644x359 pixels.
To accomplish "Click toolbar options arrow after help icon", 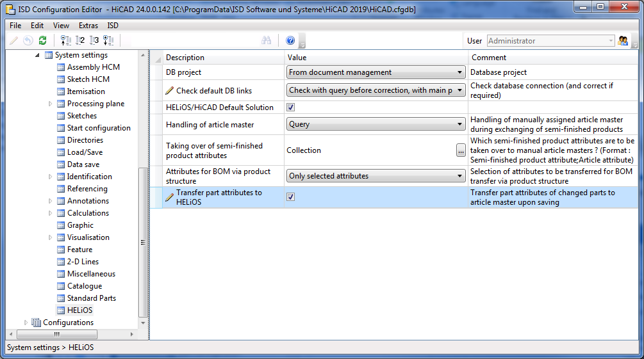I will 302,45.
